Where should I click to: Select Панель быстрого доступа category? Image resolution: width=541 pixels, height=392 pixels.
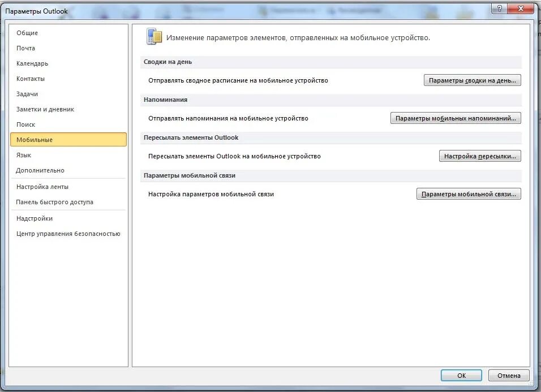68,202
